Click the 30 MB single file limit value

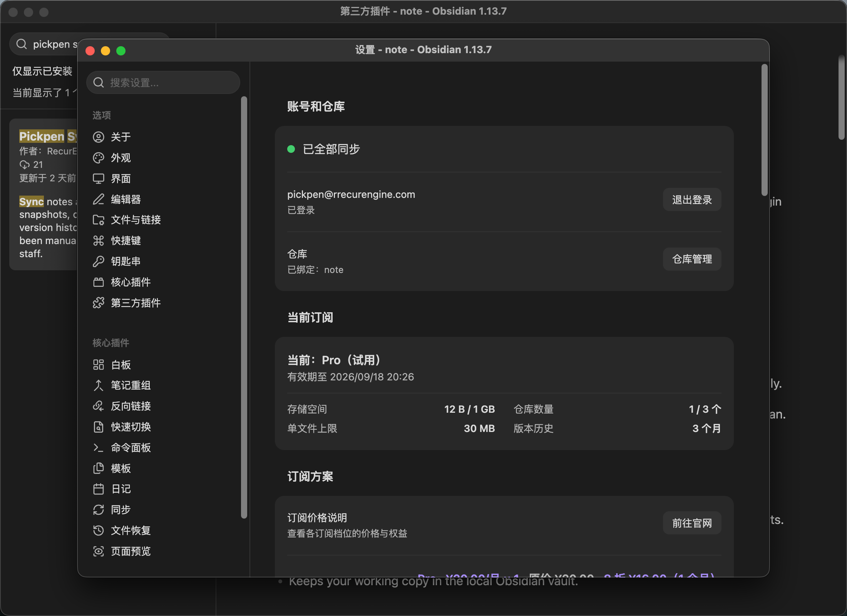coord(479,429)
